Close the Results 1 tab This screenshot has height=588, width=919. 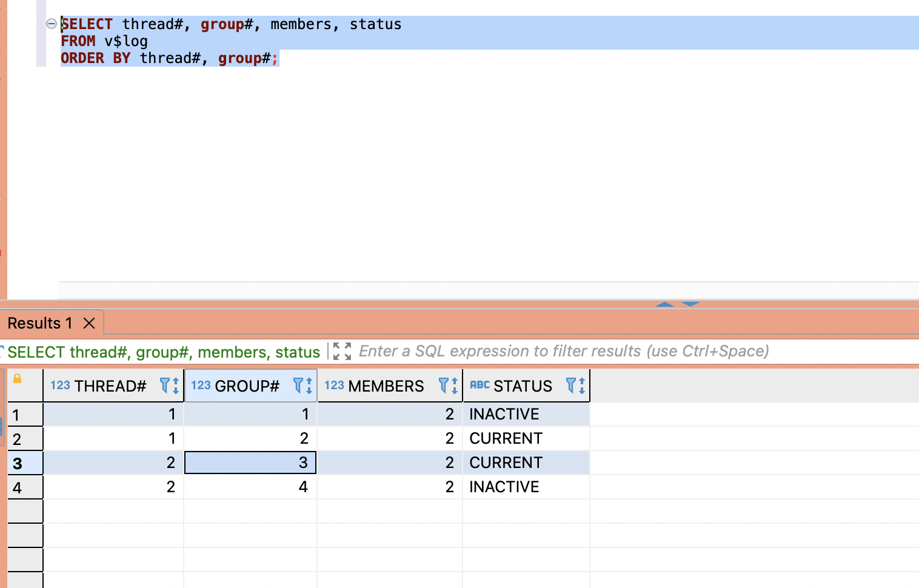[x=89, y=323]
